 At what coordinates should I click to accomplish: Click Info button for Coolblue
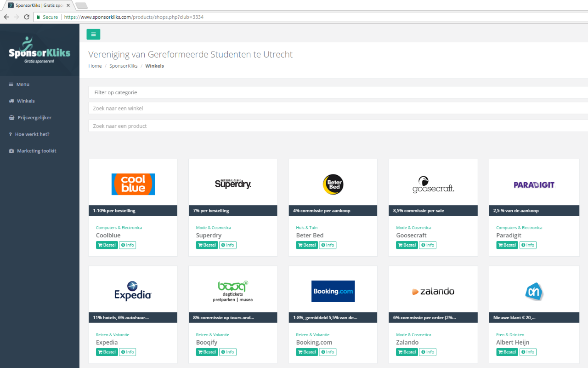point(128,245)
